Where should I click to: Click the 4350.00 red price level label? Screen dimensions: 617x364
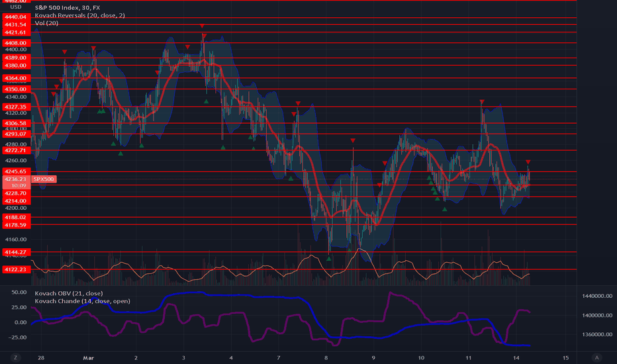coord(16,89)
